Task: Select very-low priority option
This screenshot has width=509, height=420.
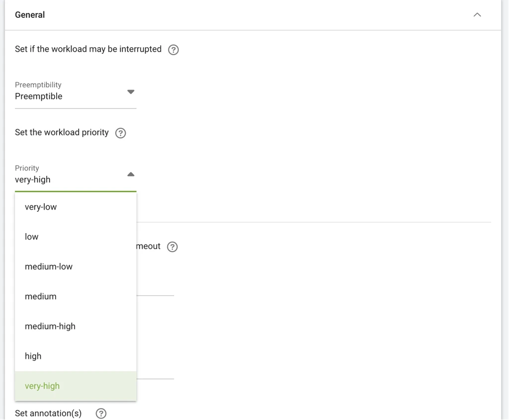Action: pyautogui.click(x=76, y=207)
